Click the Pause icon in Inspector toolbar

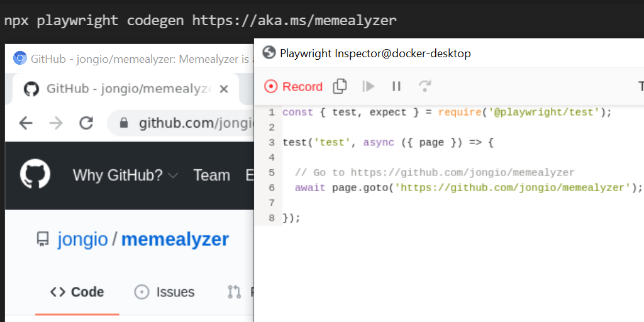pos(396,86)
